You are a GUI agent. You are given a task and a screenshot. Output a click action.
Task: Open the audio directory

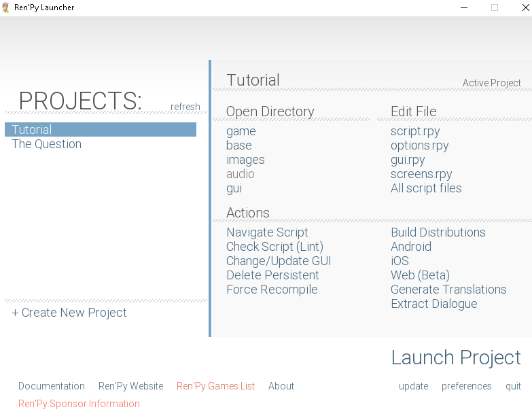pyautogui.click(x=241, y=174)
